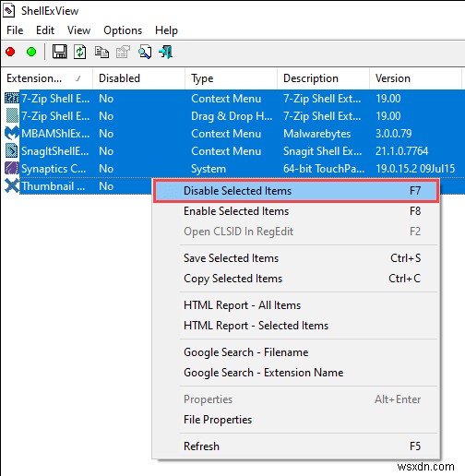Click the Refresh toolbar icon
Viewport: 465px width, 476px height.
(80, 52)
